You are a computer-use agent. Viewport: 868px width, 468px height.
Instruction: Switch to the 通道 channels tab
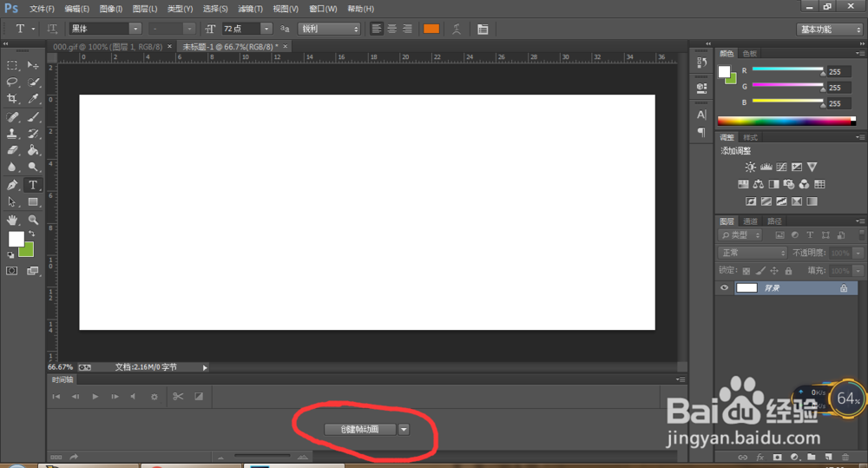click(x=750, y=221)
